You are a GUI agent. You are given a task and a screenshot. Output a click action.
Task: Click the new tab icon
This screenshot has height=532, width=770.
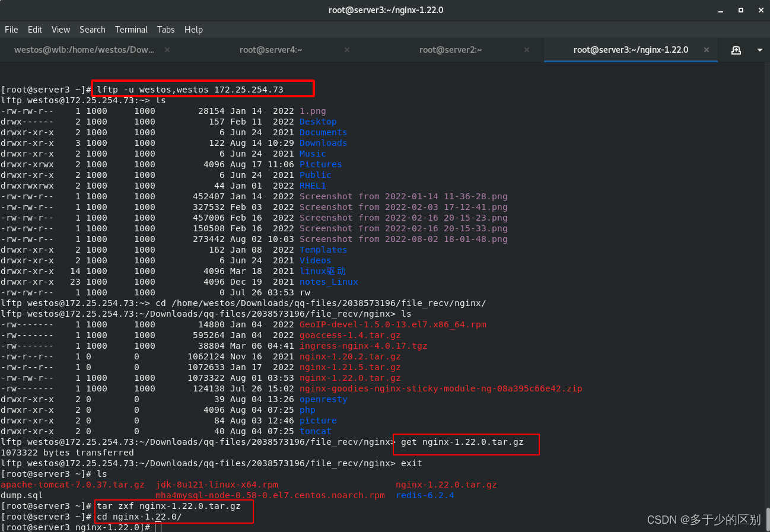736,50
